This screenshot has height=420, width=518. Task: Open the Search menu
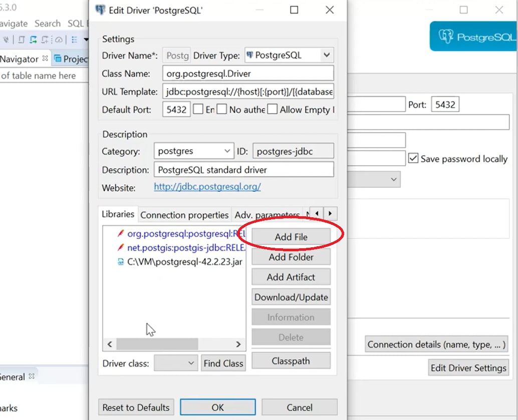click(48, 23)
